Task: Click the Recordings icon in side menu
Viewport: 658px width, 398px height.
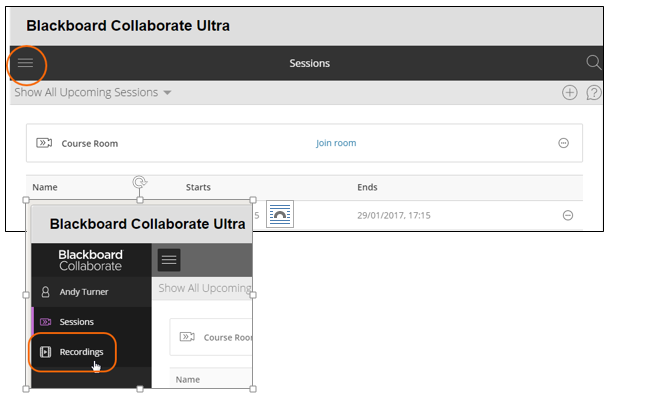Action: pyautogui.click(x=45, y=352)
